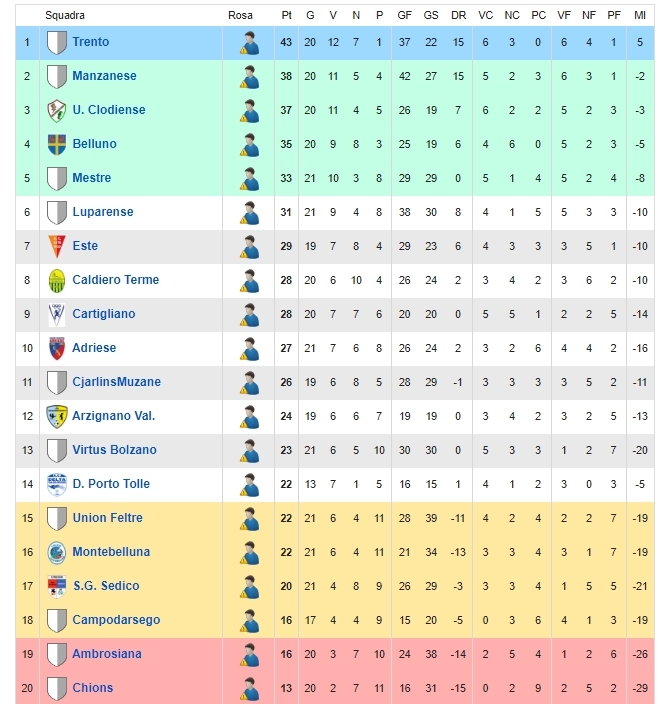Click the Pt column header
This screenshot has width=665, height=704.
pos(286,15)
